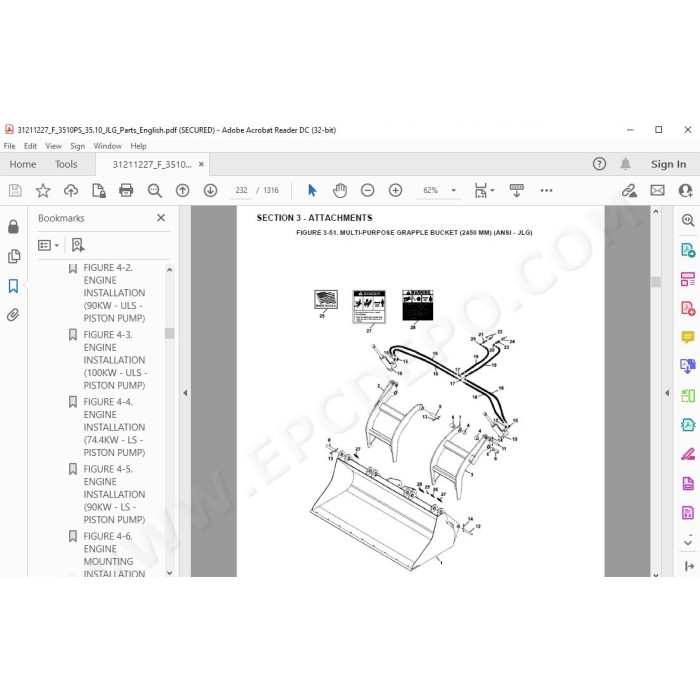Viewport: 700px width, 700px height.
Task: Find the current bookmark icon
Action: pos(78,245)
